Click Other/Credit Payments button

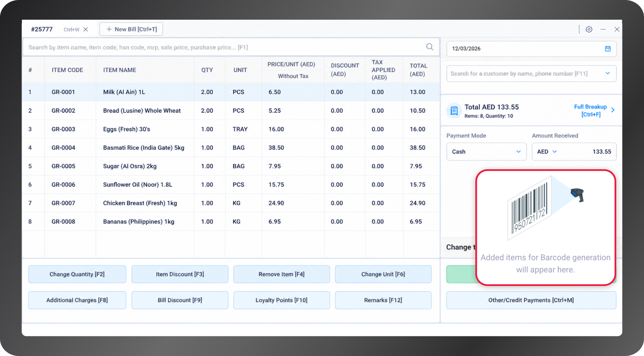tap(531, 300)
